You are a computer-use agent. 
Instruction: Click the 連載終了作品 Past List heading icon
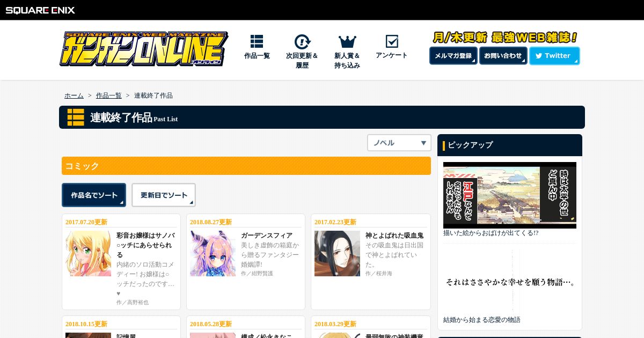pos(76,117)
